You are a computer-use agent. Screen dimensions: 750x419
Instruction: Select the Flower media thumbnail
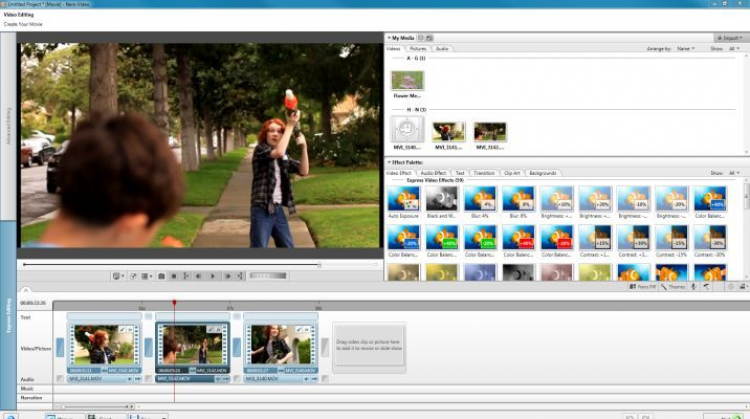tap(407, 80)
